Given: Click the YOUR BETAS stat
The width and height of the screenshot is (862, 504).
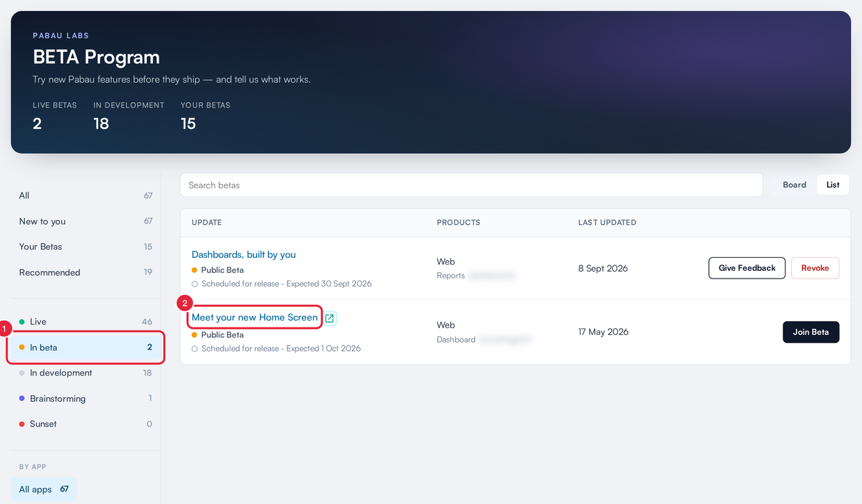Looking at the screenshot, I should point(206,117).
